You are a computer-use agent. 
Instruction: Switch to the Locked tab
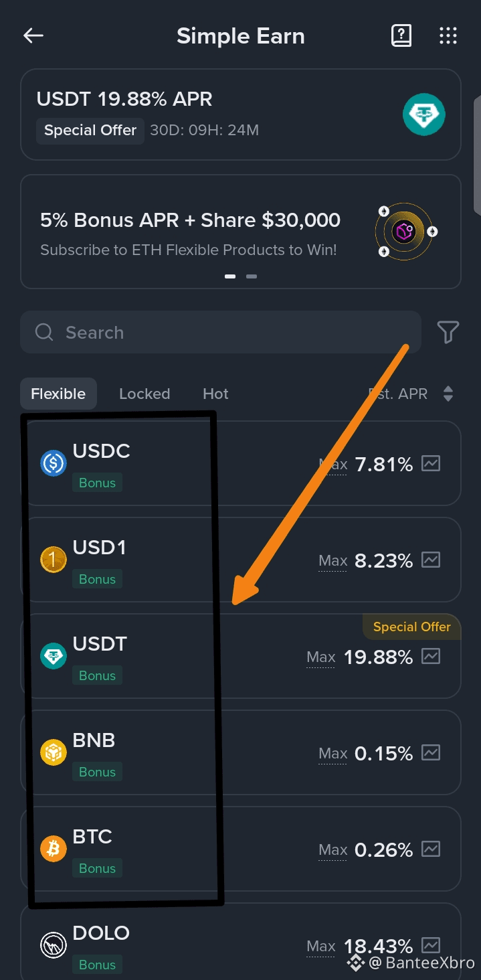(x=145, y=394)
